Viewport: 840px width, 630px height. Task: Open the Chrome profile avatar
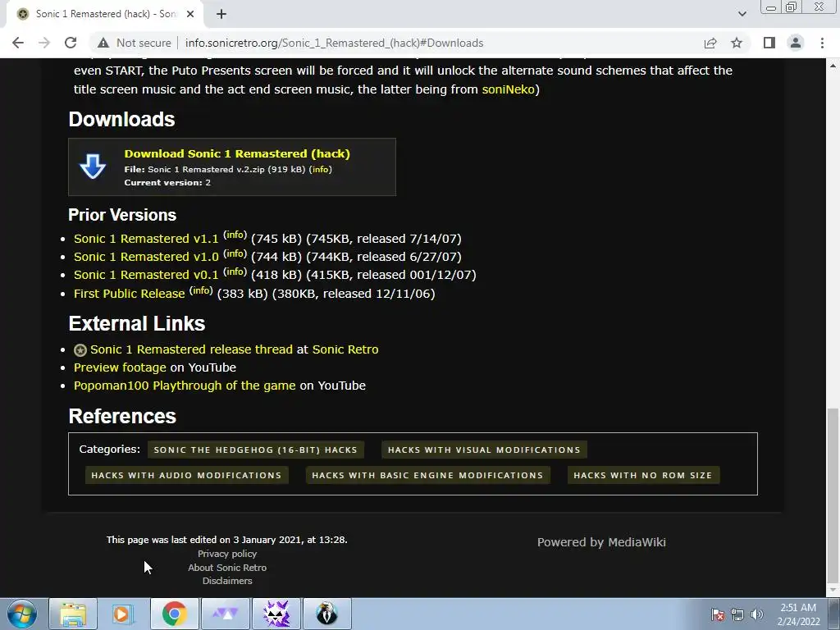796,43
